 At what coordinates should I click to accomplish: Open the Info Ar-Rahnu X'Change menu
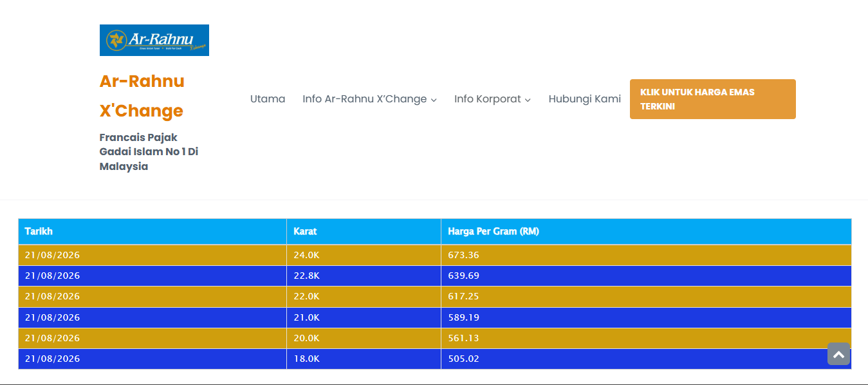(x=370, y=99)
